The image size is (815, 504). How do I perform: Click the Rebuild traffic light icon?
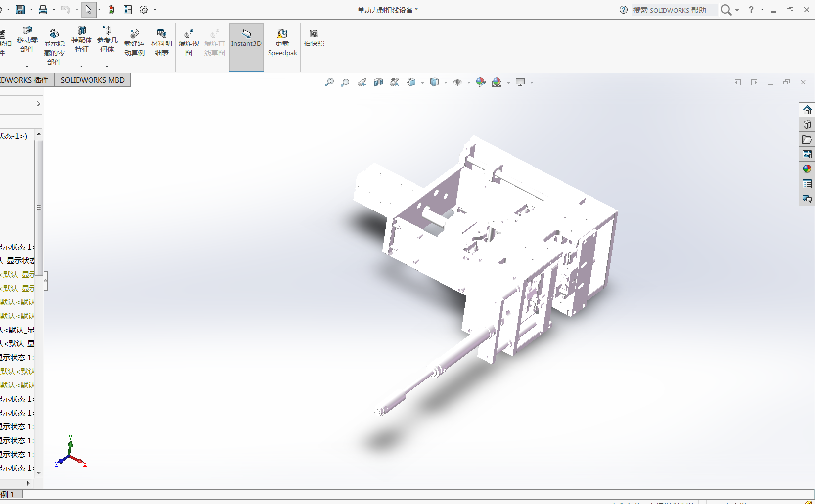click(111, 10)
